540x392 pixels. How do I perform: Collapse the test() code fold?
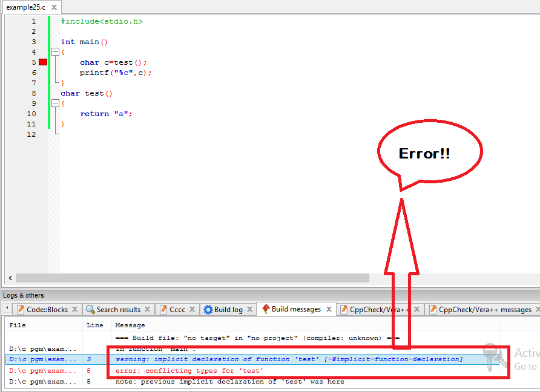54,103
